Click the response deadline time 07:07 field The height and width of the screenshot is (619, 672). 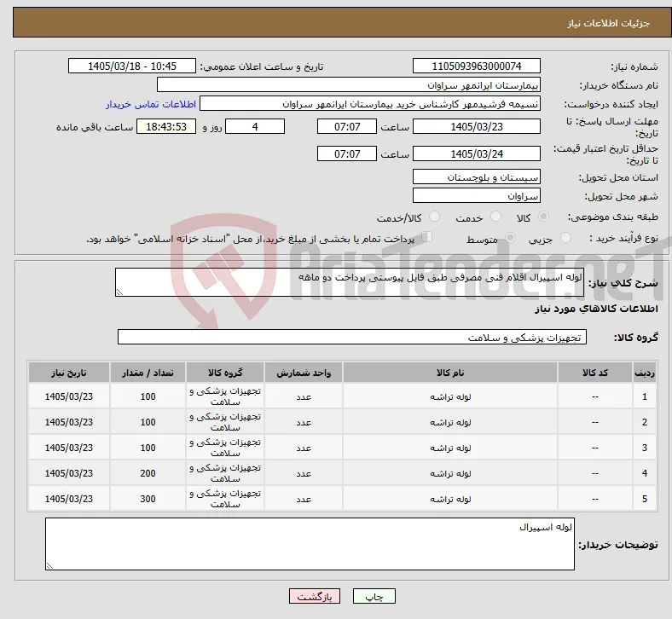click(347, 126)
